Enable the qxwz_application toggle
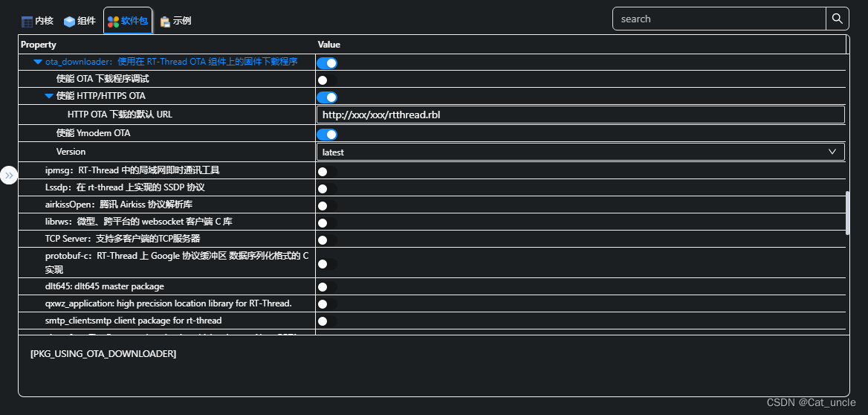Image resolution: width=868 pixels, height=415 pixels. (326, 304)
